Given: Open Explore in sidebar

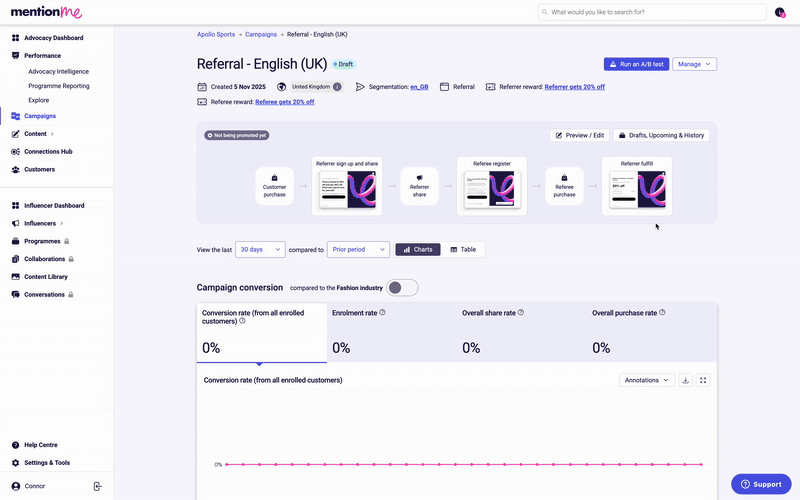Looking at the screenshot, I should 39,100.
